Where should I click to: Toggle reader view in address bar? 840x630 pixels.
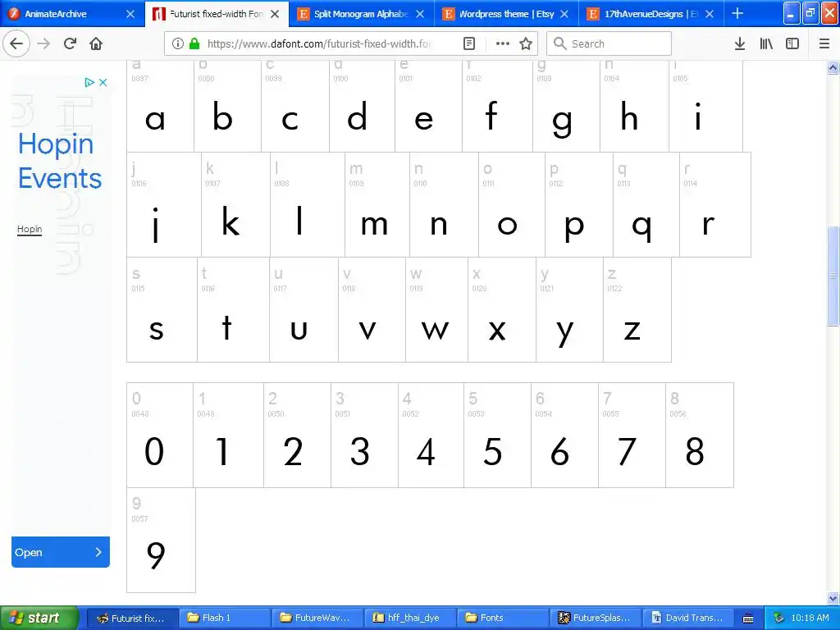click(468, 43)
